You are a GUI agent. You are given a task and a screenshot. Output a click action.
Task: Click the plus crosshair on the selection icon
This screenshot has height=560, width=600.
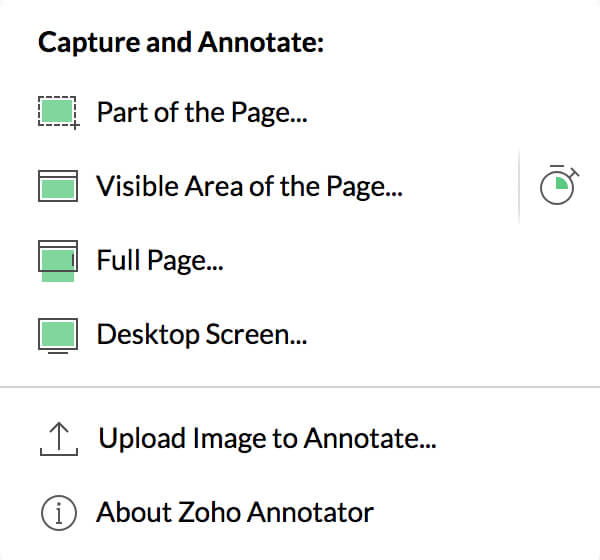(75, 125)
